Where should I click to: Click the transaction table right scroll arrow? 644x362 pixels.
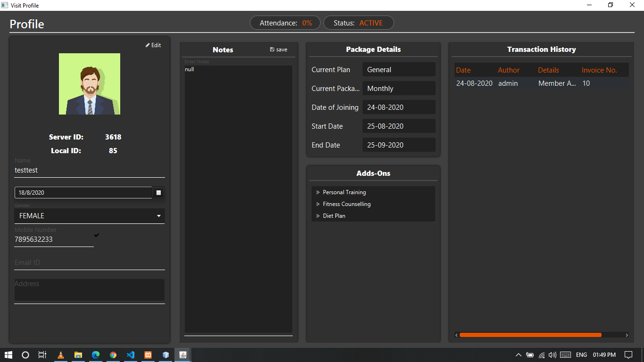click(x=627, y=335)
